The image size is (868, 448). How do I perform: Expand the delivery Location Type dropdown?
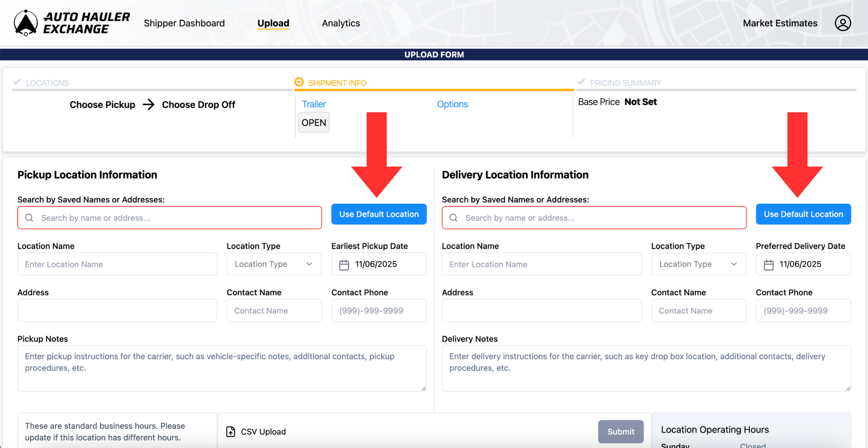point(698,264)
